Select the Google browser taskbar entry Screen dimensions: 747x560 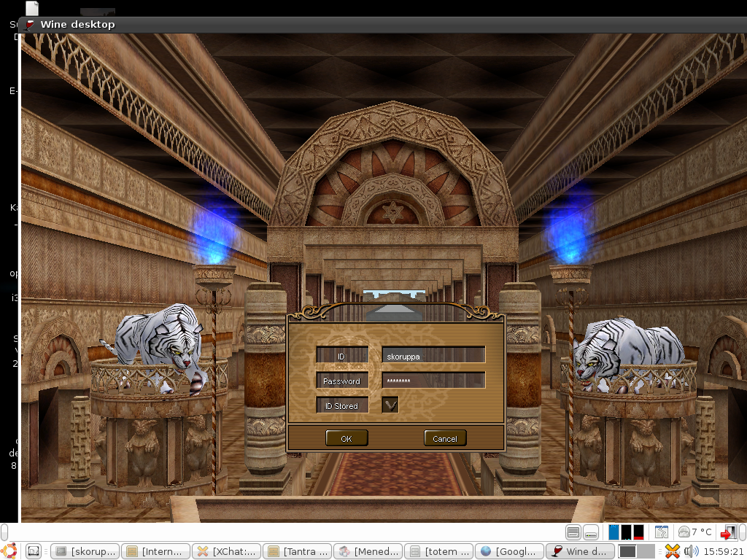tap(508, 551)
